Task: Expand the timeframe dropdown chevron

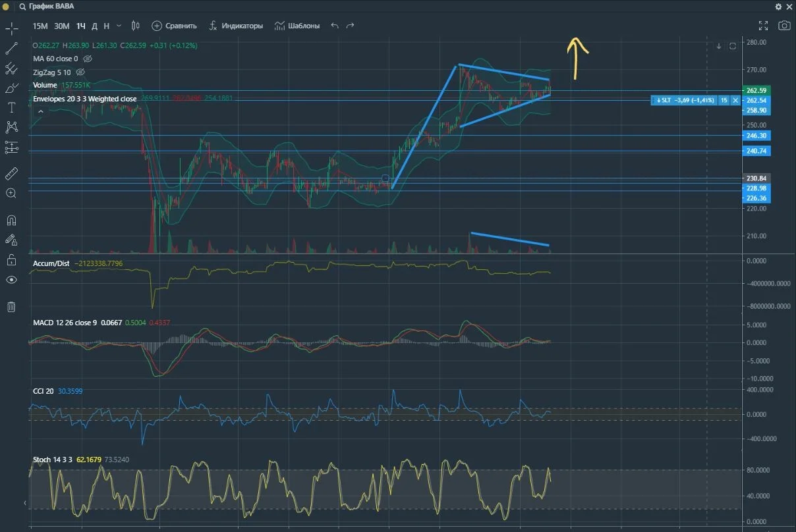Action: 119,26
